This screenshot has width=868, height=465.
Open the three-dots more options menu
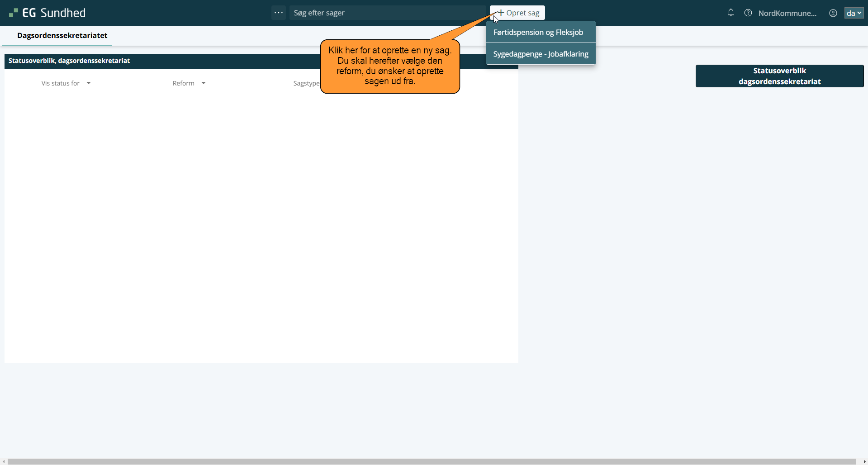tap(279, 13)
